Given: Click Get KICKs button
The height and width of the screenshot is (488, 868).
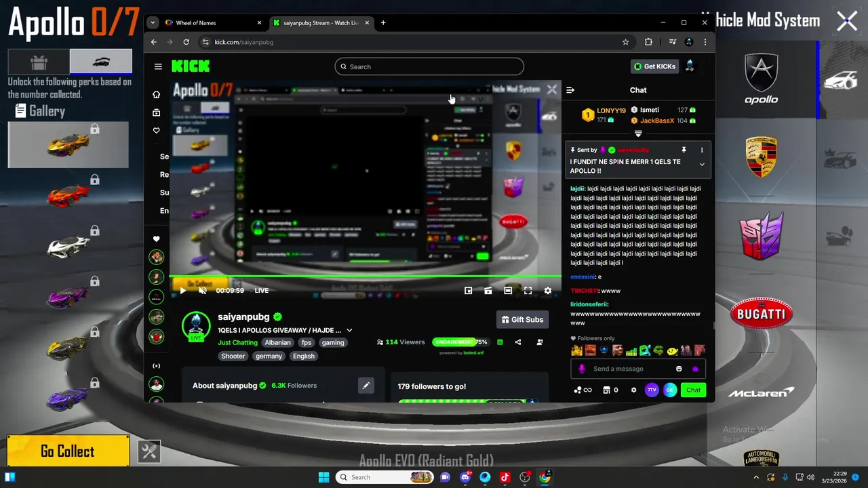Looking at the screenshot, I should coord(654,66).
